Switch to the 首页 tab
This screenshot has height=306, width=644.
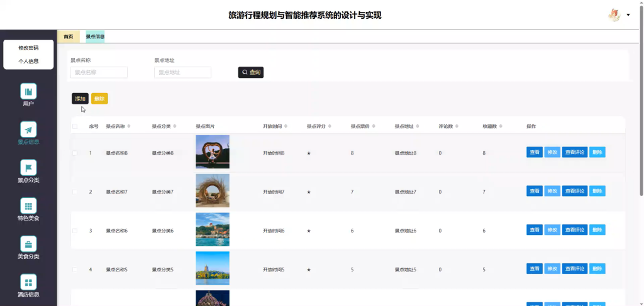[68, 36]
